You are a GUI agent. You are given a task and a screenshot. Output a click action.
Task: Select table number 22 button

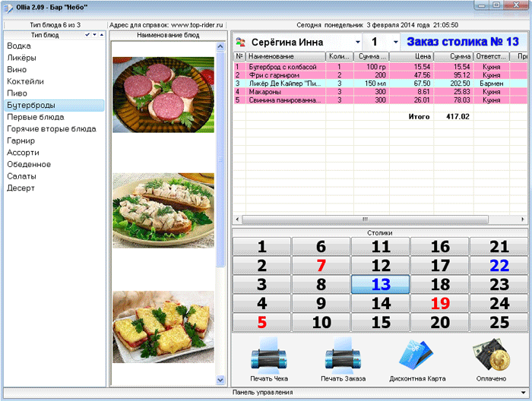click(499, 265)
